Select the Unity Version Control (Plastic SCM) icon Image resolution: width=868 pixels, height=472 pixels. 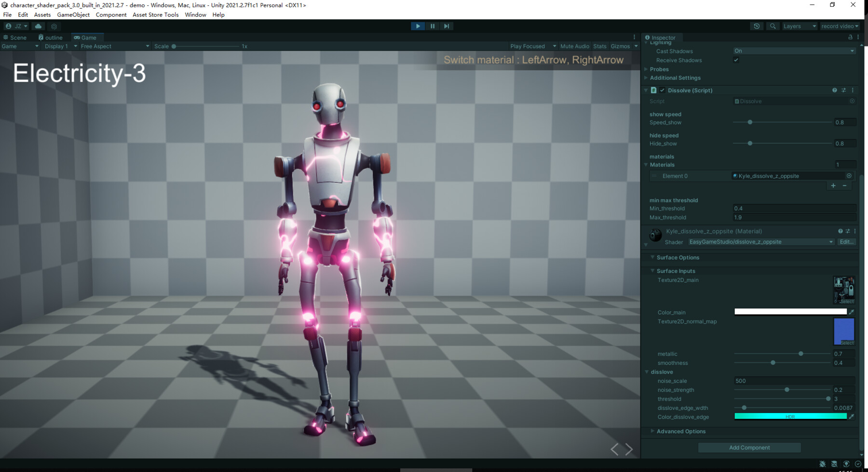click(x=54, y=26)
